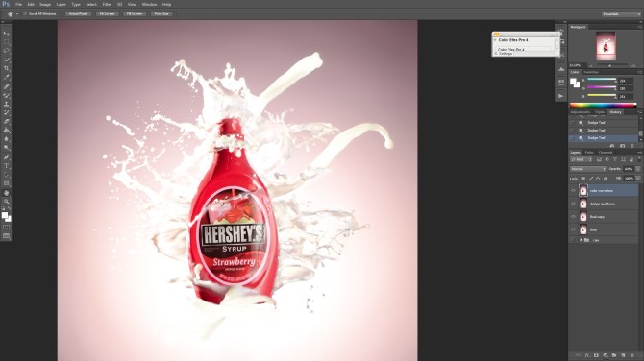Click the color spectrum ramp
Image resolution: width=644 pixels, height=361 pixels.
point(603,105)
